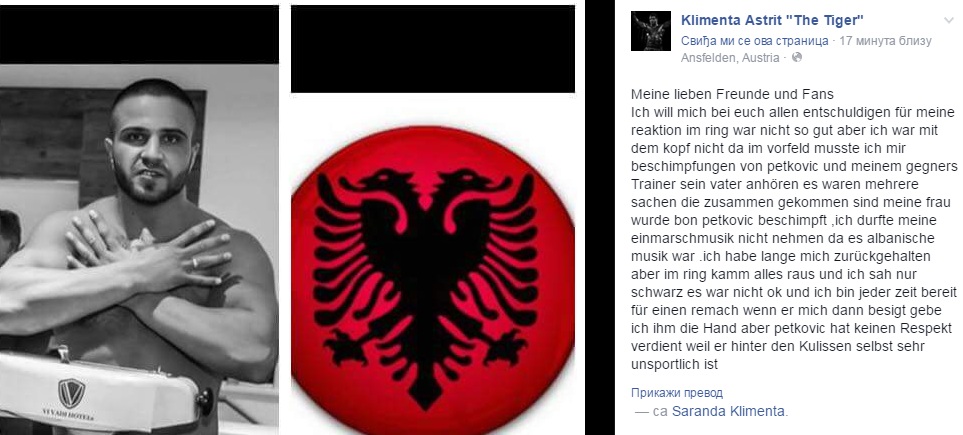Image resolution: width=963 pixels, height=435 pixels.
Task: Open the black-and-white boxer photo
Action: pos(139,249)
